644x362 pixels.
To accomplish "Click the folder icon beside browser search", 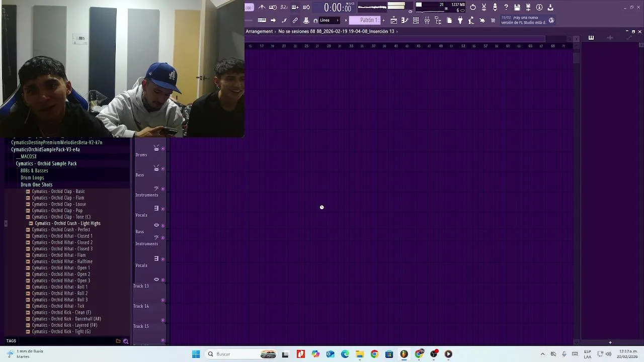I will [x=118, y=341].
